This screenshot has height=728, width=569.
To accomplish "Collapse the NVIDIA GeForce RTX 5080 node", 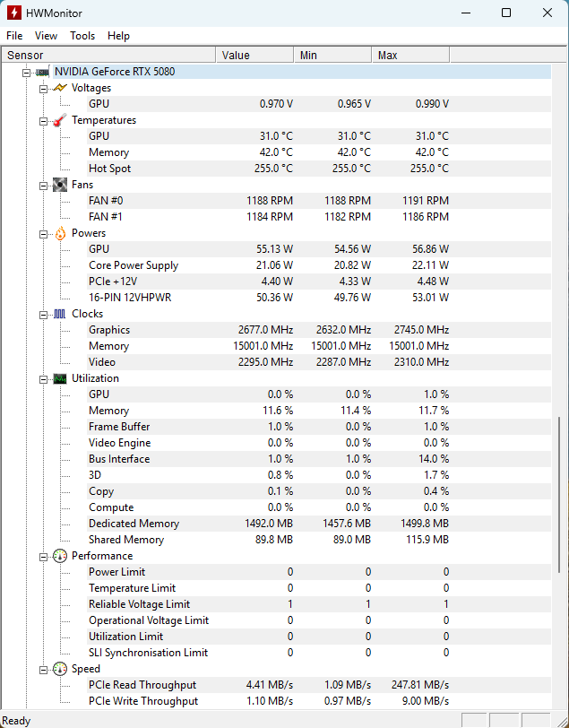I will tap(27, 72).
